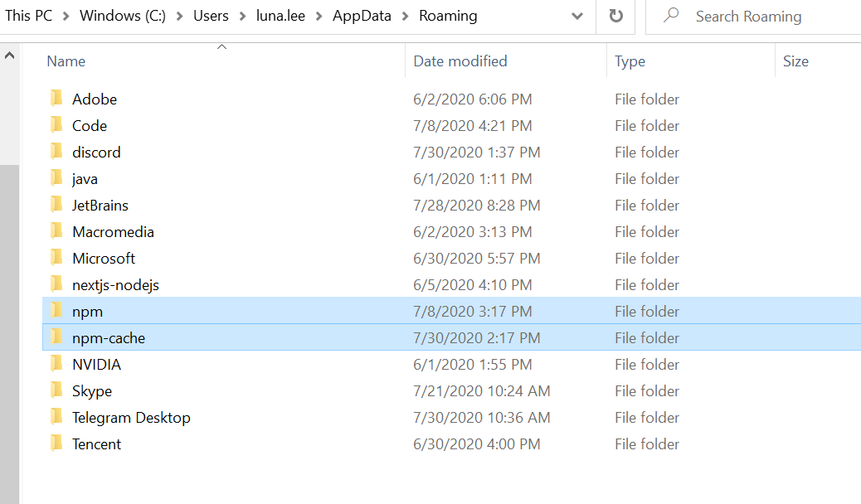Select the nextjs-nodejs folder name
This screenshot has height=504, width=861.
tap(115, 284)
